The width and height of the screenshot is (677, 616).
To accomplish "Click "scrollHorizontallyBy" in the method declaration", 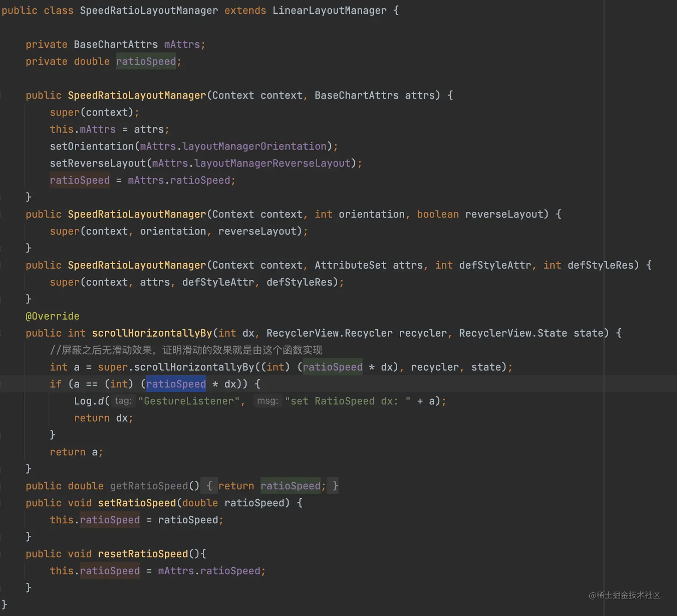I will (x=152, y=334).
